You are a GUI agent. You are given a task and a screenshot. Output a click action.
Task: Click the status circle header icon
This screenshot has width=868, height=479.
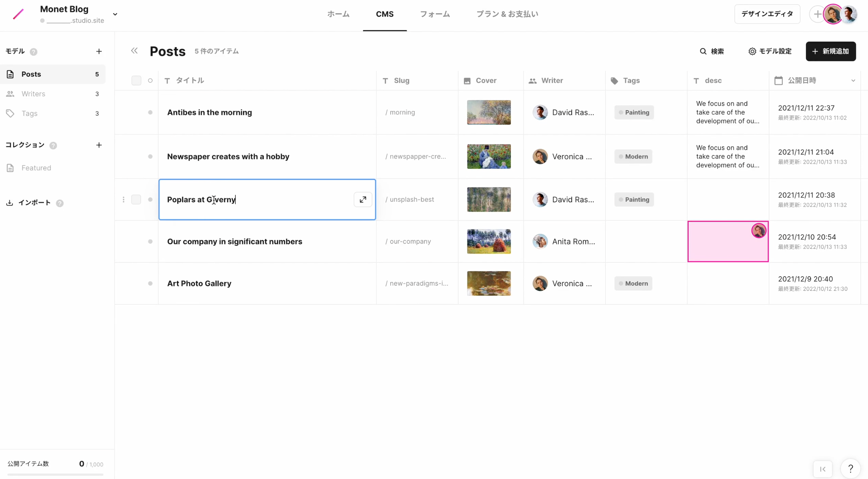pyautogui.click(x=150, y=81)
